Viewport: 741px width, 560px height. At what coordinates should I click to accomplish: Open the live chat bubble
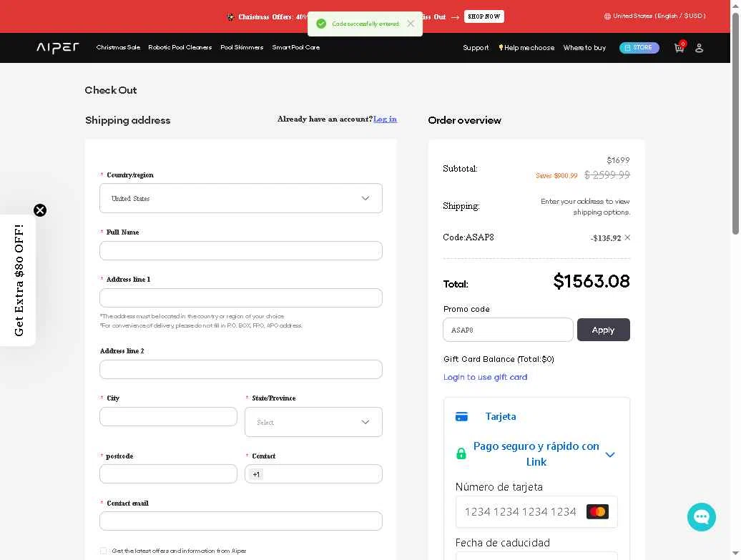pyautogui.click(x=701, y=517)
